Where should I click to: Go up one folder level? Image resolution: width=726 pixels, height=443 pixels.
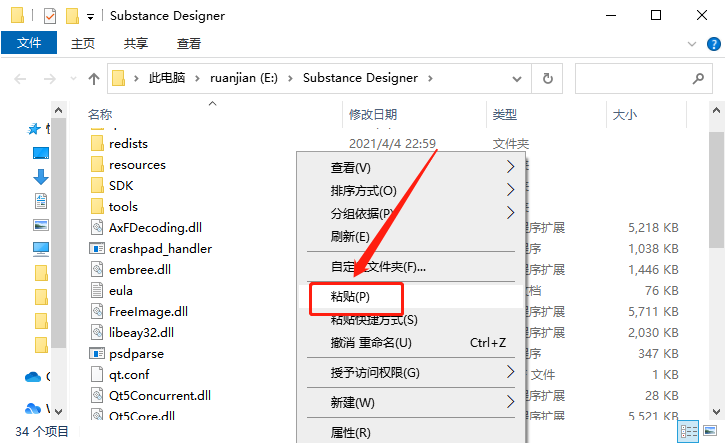click(x=94, y=79)
